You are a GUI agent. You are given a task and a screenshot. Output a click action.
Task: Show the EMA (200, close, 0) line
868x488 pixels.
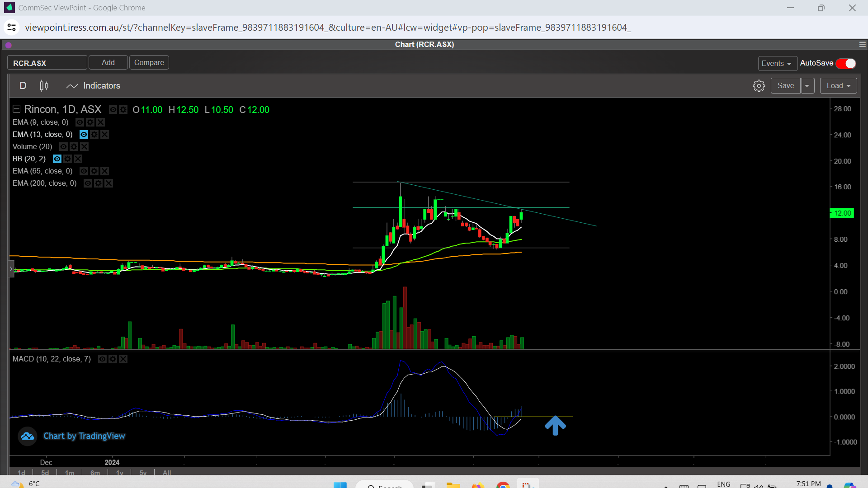pos(88,183)
